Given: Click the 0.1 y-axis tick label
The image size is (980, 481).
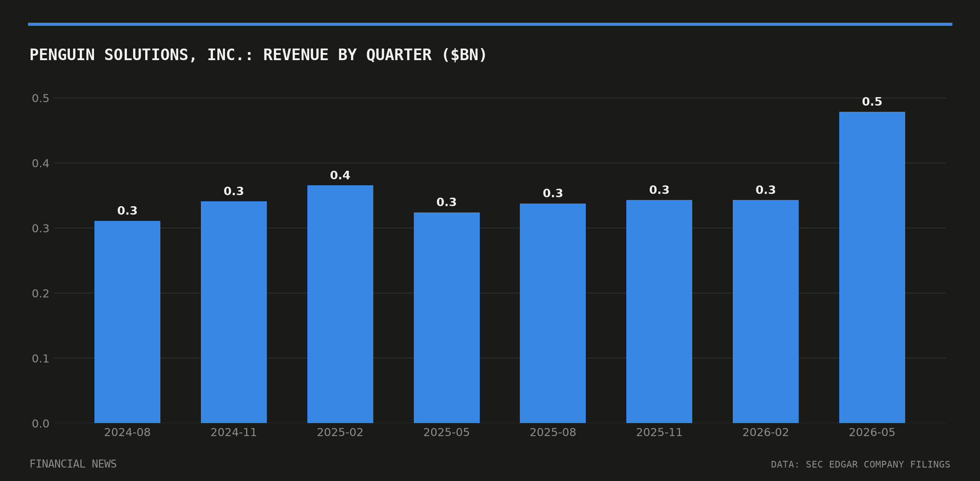Looking at the screenshot, I should pos(41,359).
